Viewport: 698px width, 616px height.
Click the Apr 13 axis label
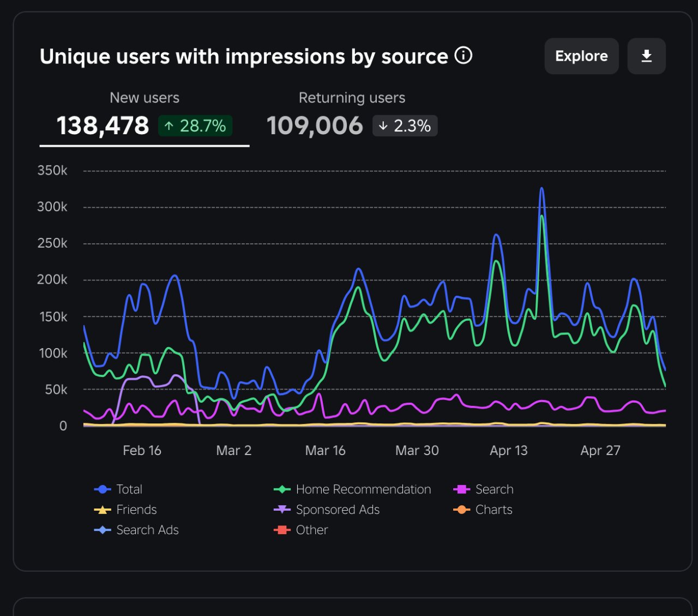[509, 451]
